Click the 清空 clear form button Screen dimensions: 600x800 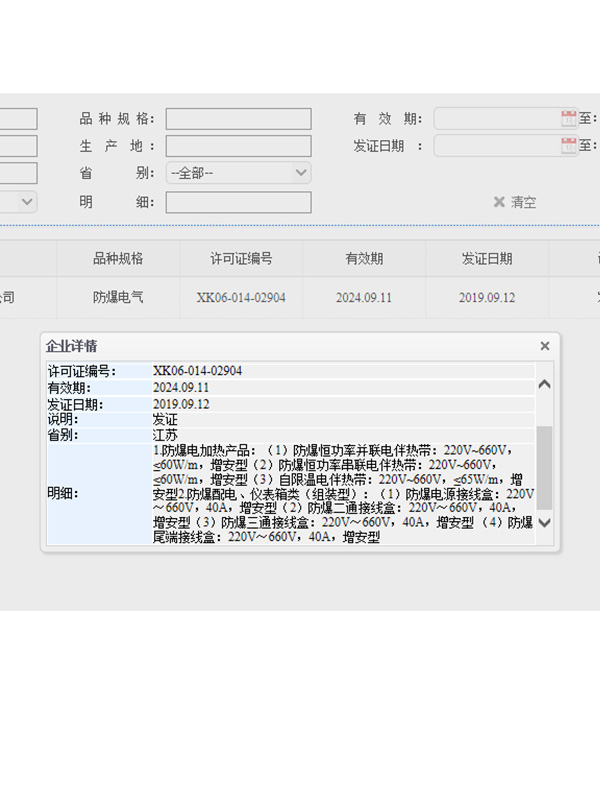click(x=515, y=202)
